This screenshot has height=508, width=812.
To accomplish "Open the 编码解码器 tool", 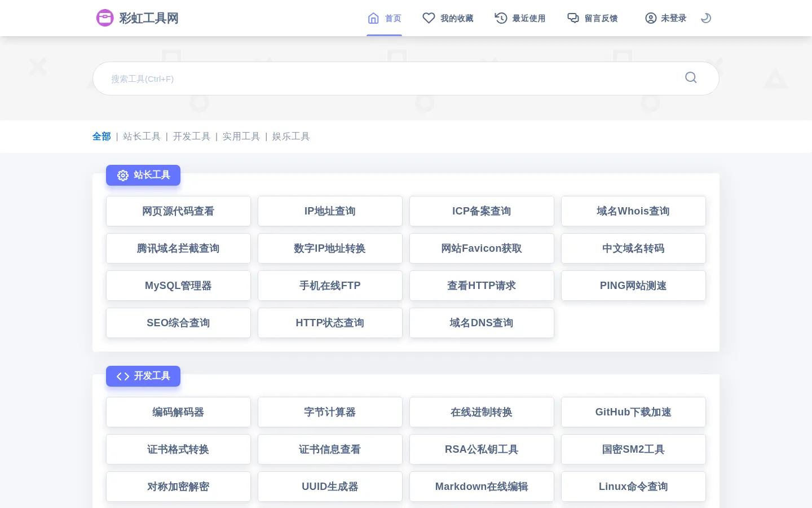I will 178,412.
